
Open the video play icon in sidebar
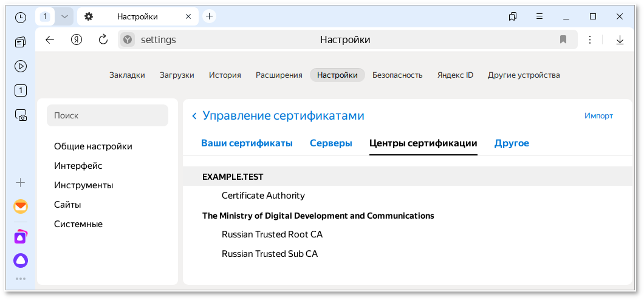click(21, 66)
